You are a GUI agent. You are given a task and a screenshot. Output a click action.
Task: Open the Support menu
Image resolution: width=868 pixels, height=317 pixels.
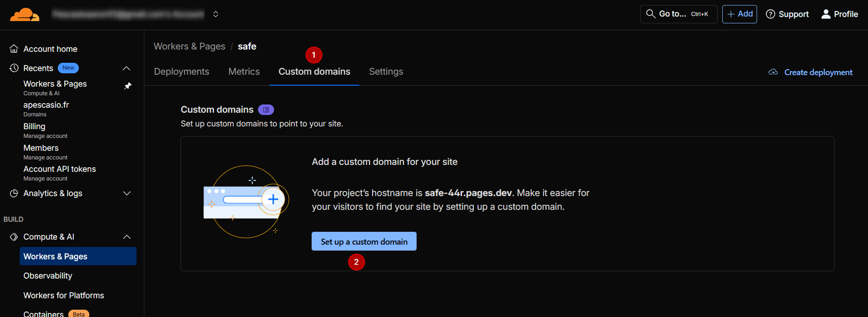coord(787,14)
